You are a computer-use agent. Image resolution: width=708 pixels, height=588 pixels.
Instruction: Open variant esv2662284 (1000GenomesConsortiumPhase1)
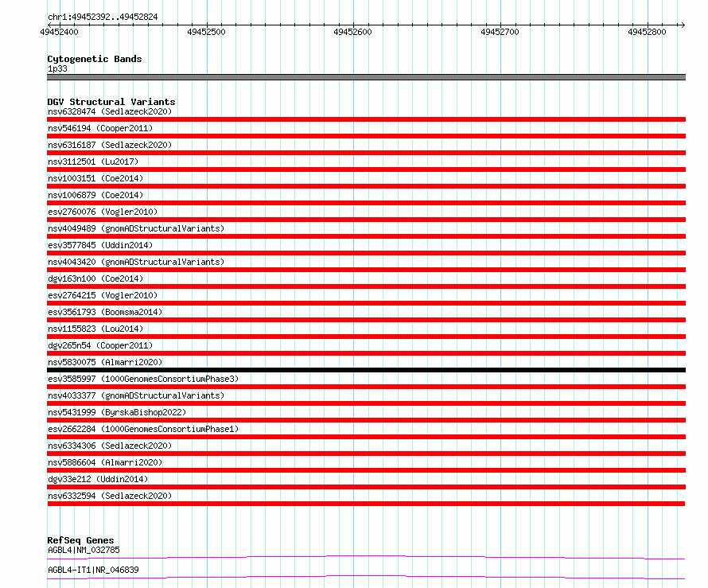(x=143, y=429)
